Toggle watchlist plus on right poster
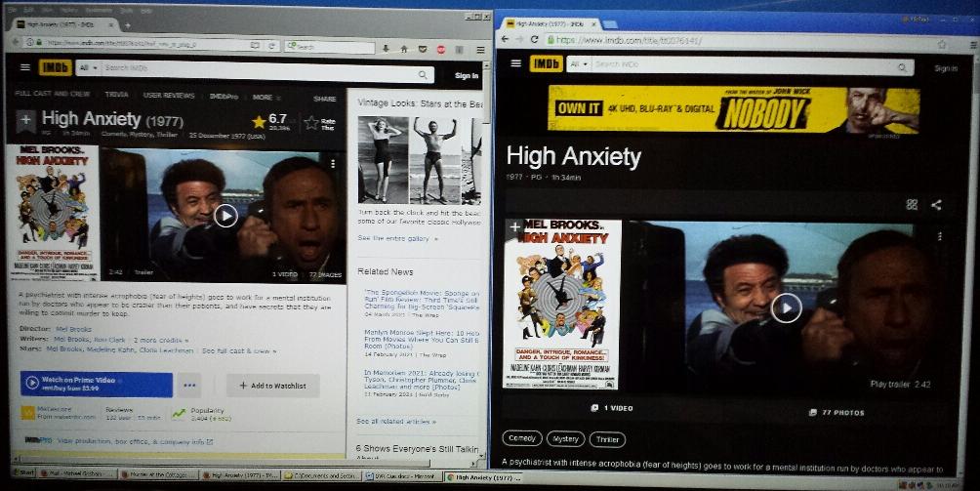 [x=515, y=227]
